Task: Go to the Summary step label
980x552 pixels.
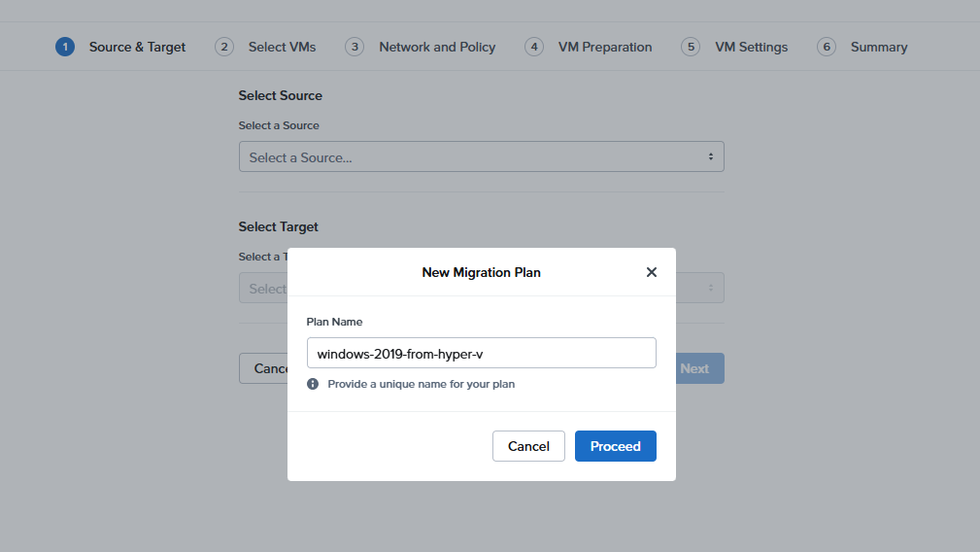Action: pos(879,47)
